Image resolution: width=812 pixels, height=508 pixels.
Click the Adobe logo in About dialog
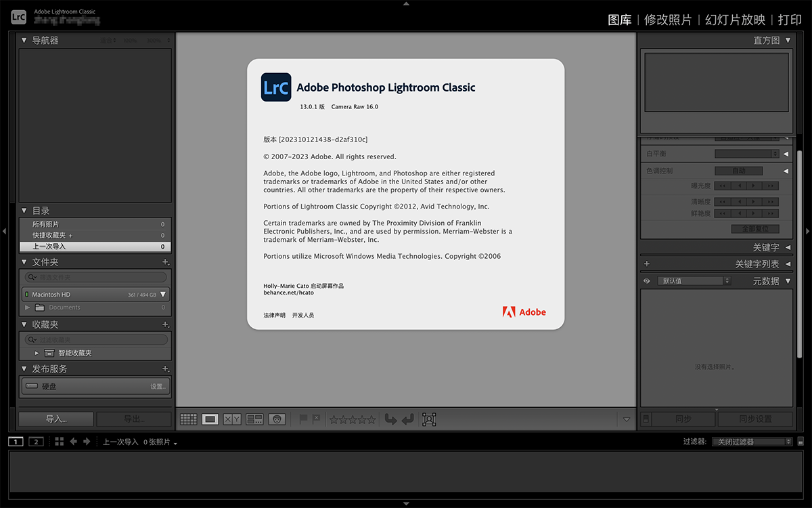pos(524,312)
